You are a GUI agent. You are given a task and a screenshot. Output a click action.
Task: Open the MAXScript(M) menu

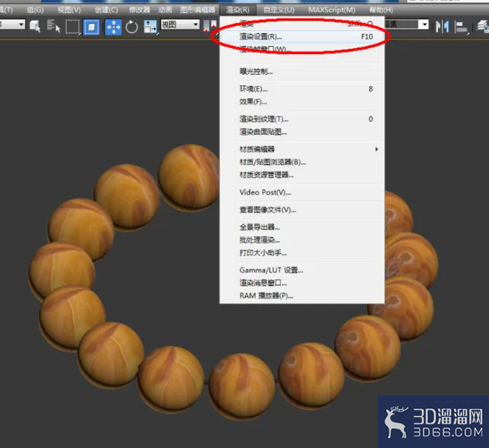point(331,10)
